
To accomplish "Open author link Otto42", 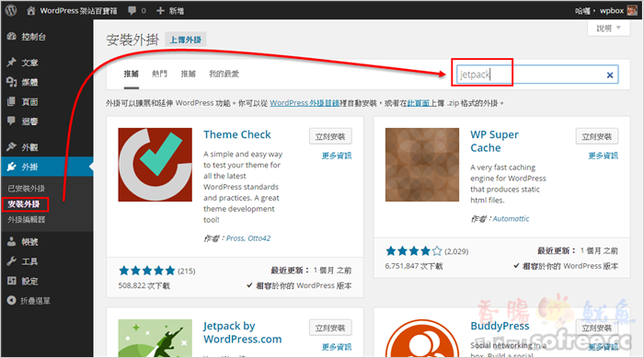I will 259,238.
